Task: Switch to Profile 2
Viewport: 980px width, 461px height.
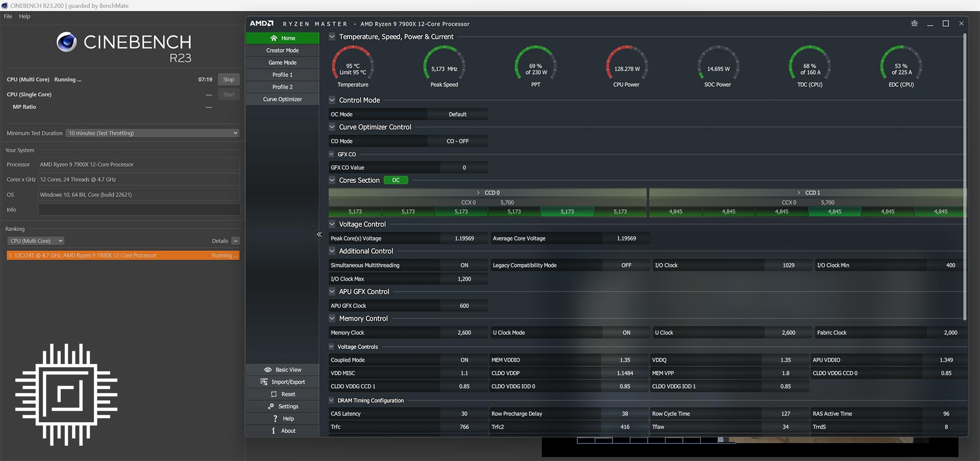Action: point(282,87)
